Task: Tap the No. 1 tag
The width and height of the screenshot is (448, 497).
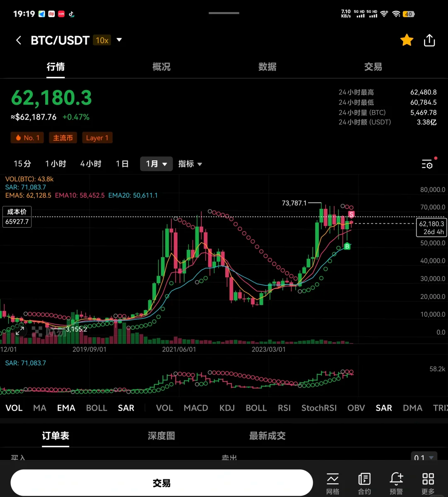Action: (27, 138)
